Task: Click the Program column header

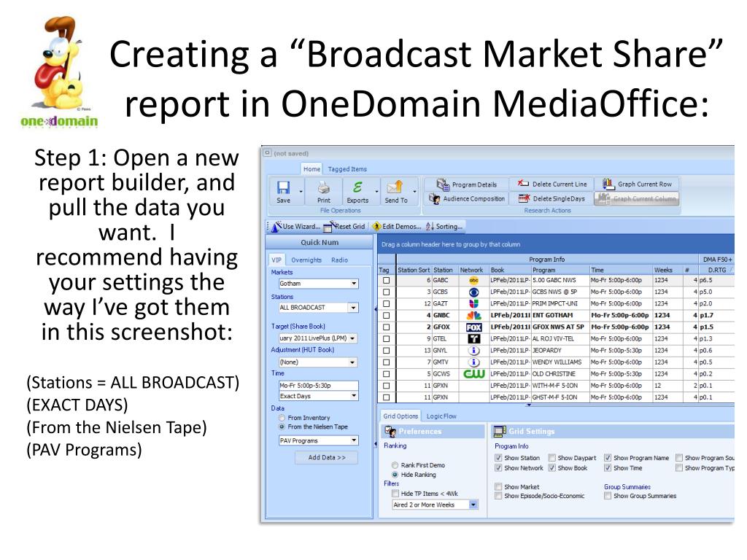Action: (x=560, y=270)
